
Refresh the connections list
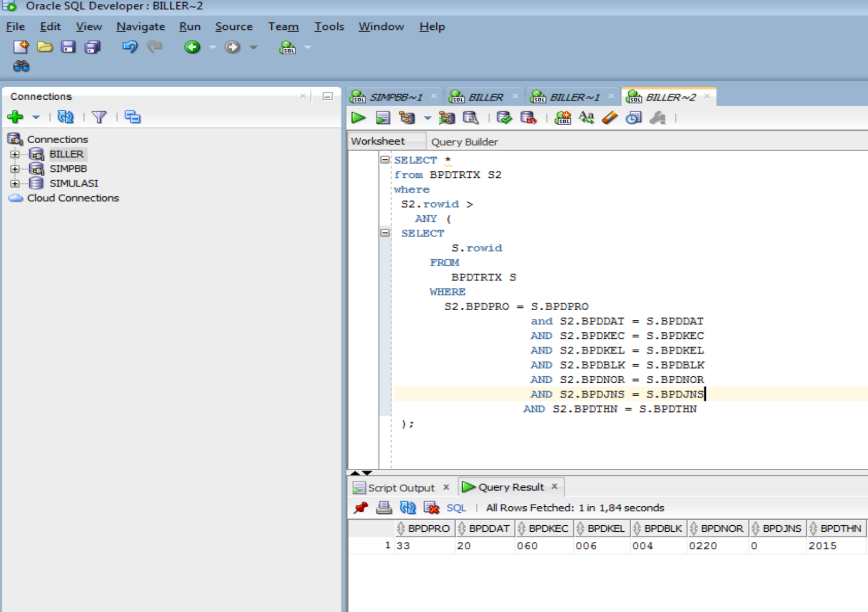click(x=66, y=117)
